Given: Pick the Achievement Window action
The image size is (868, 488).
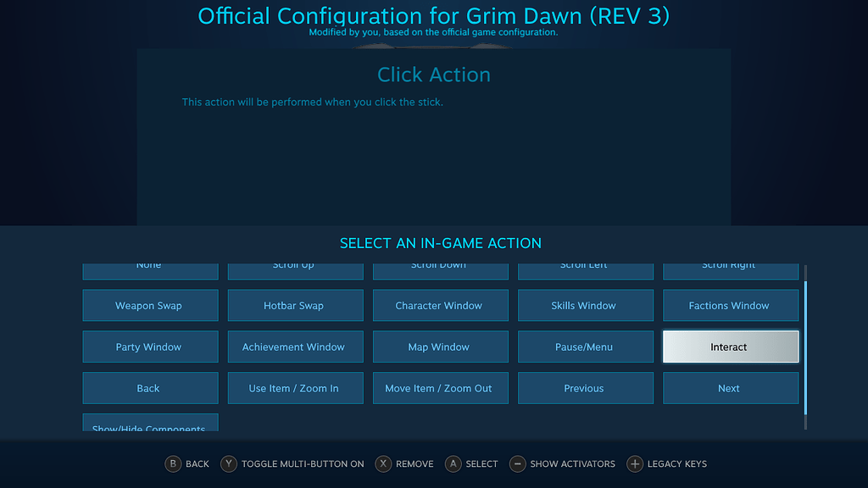Looking at the screenshot, I should tap(295, 347).
